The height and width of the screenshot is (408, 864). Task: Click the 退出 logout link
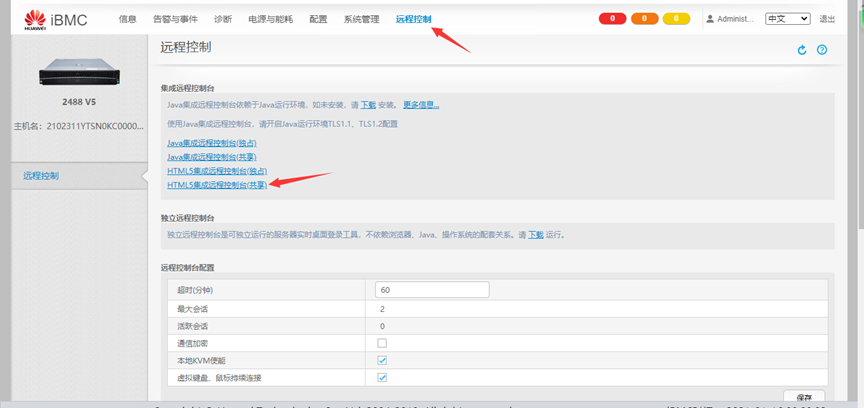[827, 19]
